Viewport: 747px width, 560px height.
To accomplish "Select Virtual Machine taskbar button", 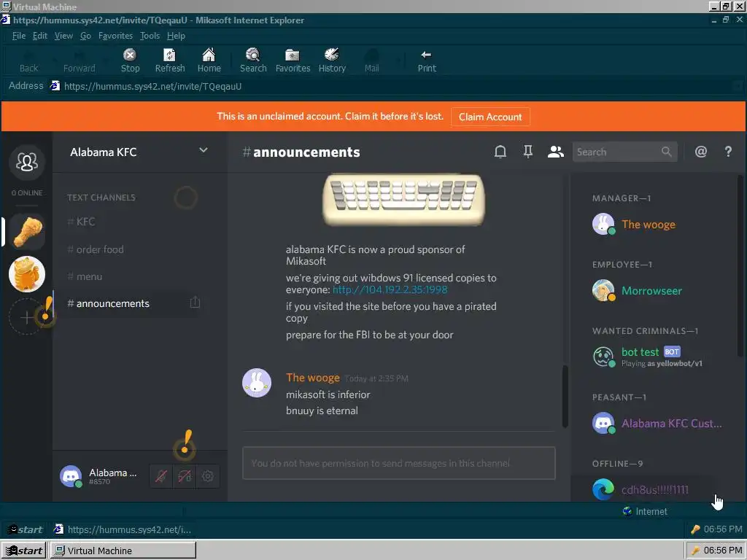I will [x=123, y=551].
